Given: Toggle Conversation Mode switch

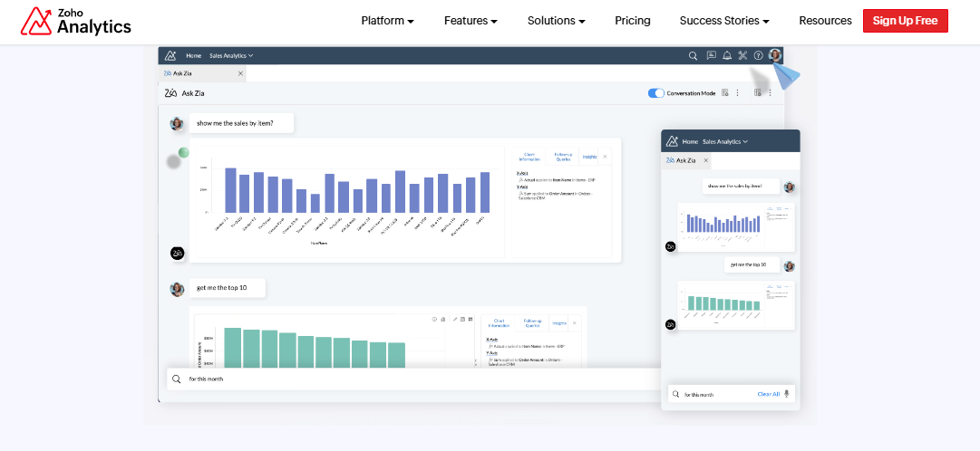Looking at the screenshot, I should [655, 93].
